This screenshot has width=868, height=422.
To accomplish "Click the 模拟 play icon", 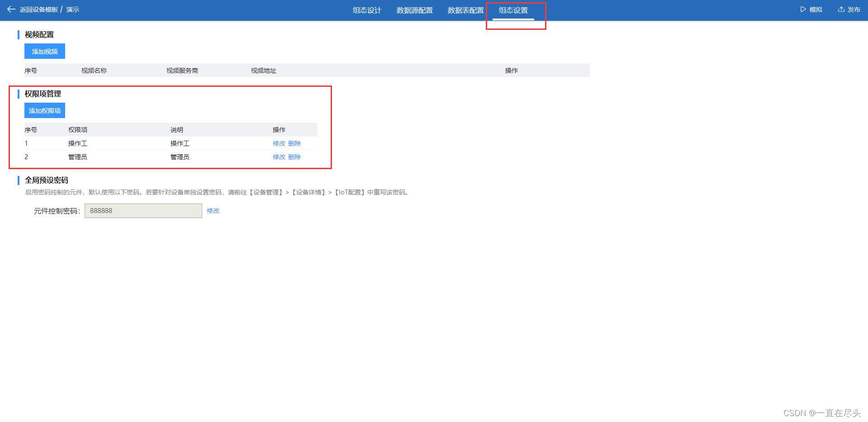I will pyautogui.click(x=803, y=9).
